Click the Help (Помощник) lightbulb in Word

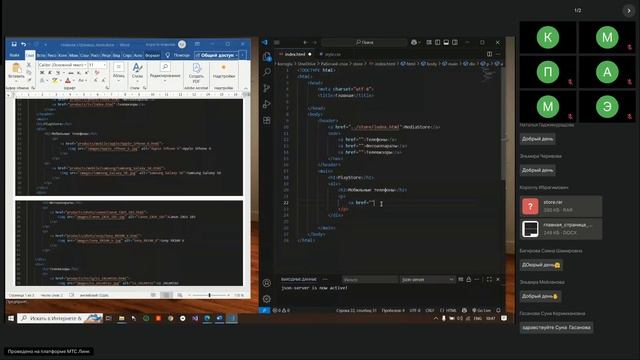pos(167,55)
